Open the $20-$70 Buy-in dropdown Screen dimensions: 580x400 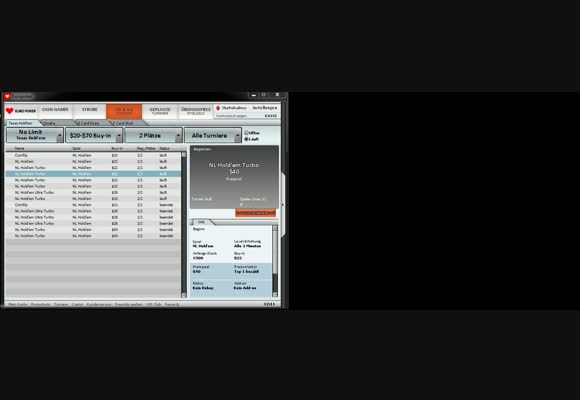pyautogui.click(x=94, y=135)
